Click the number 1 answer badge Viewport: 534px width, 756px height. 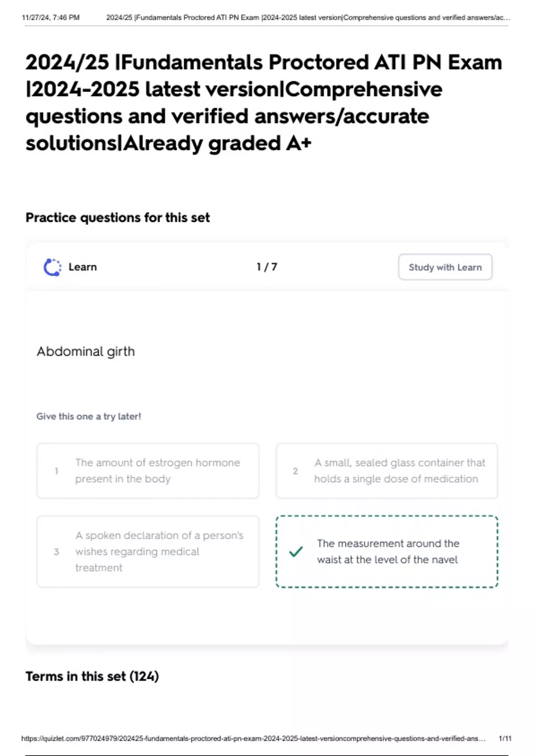tap(57, 471)
